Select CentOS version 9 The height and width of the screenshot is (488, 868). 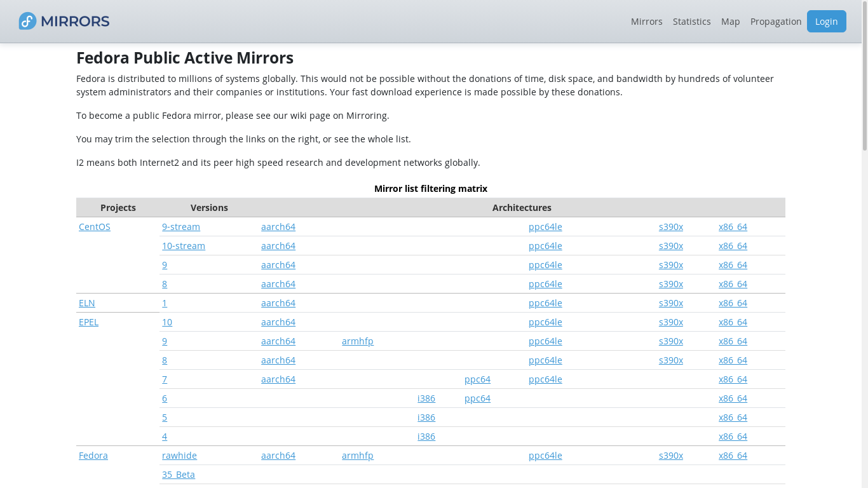[x=165, y=265]
